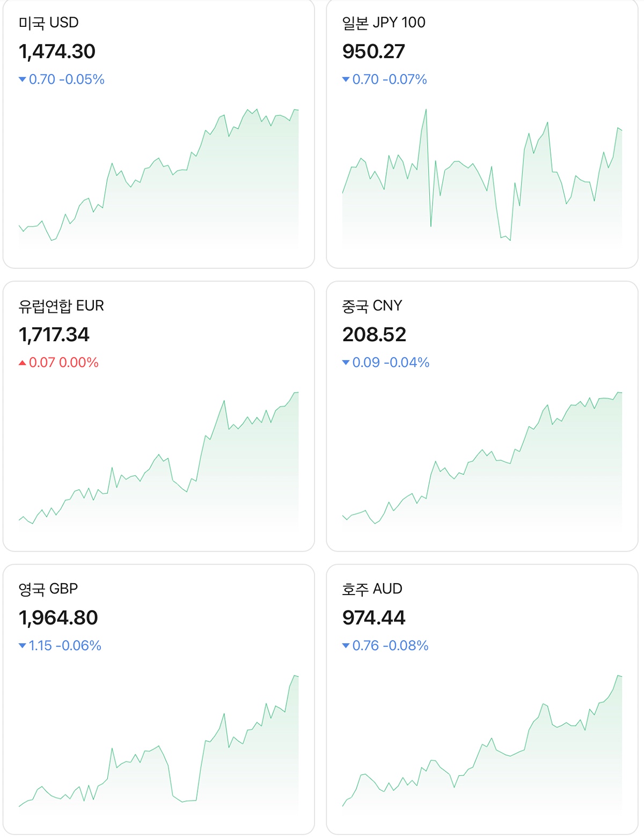Click the blue down arrow under USD rate

click(x=22, y=79)
